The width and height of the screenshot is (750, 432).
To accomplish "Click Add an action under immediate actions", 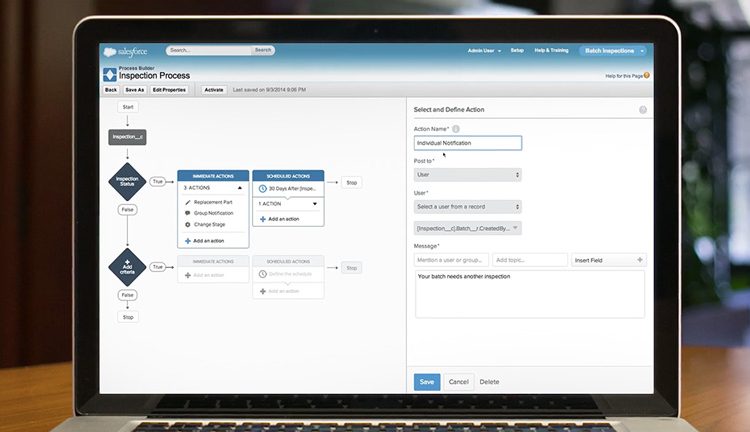I will pyautogui.click(x=209, y=241).
